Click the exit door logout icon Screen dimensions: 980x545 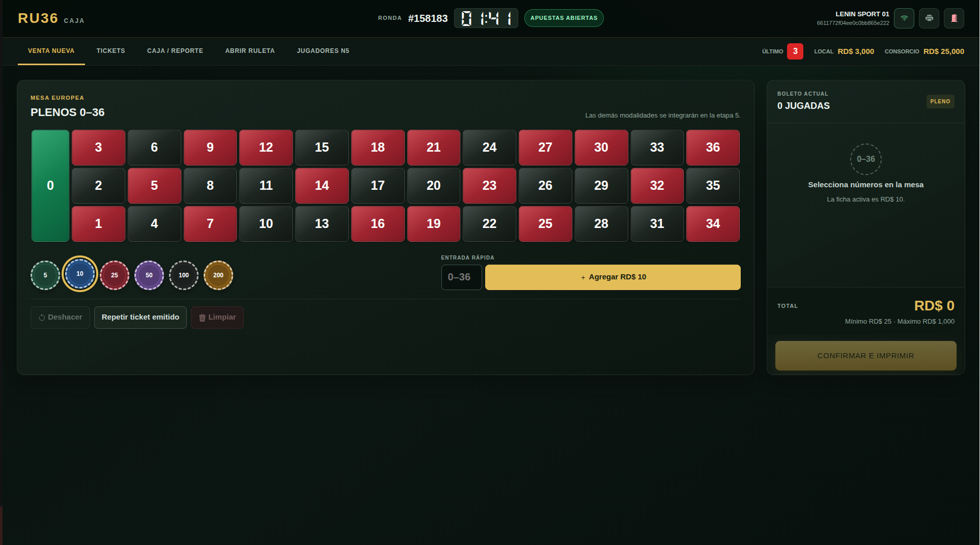tap(954, 18)
